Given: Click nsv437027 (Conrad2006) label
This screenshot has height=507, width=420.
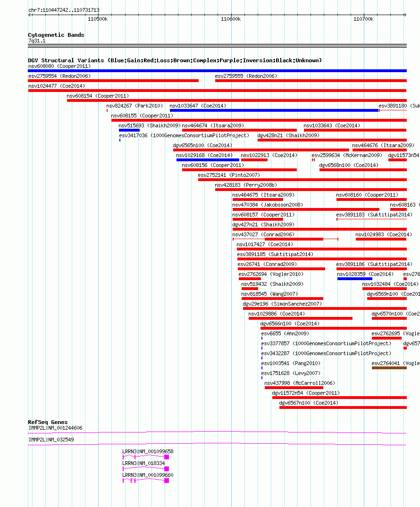Looking at the screenshot, I should pos(263,234).
